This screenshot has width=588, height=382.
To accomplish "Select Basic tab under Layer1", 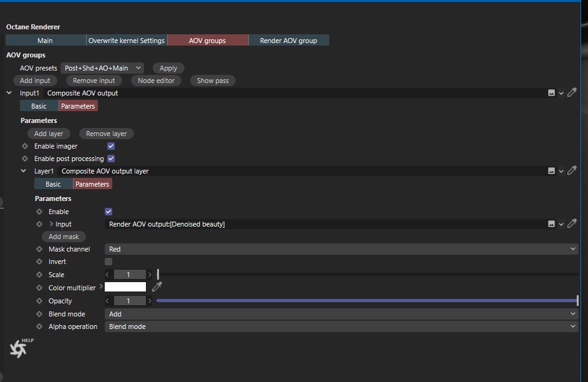I will tap(53, 184).
